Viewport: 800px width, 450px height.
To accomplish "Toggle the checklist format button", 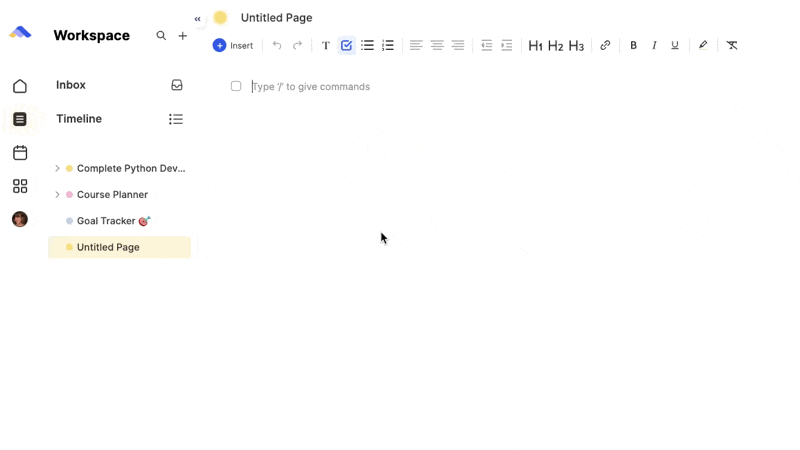I will pyautogui.click(x=347, y=45).
